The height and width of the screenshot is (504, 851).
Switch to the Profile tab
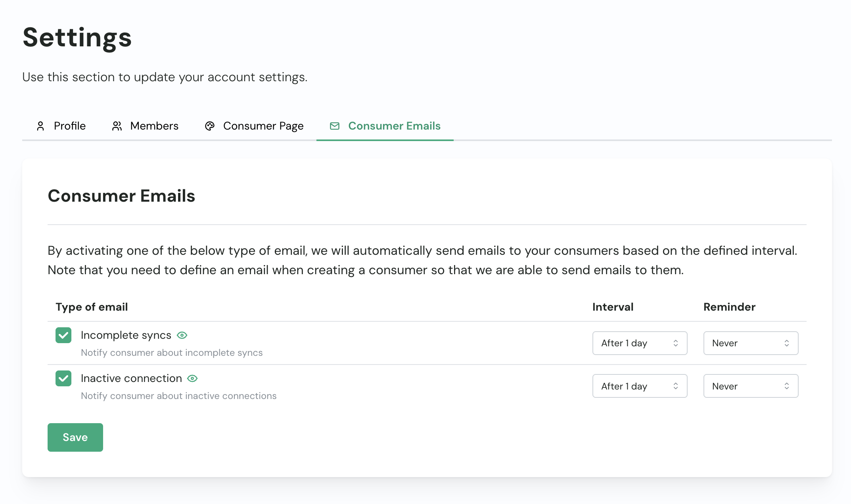[69, 126]
